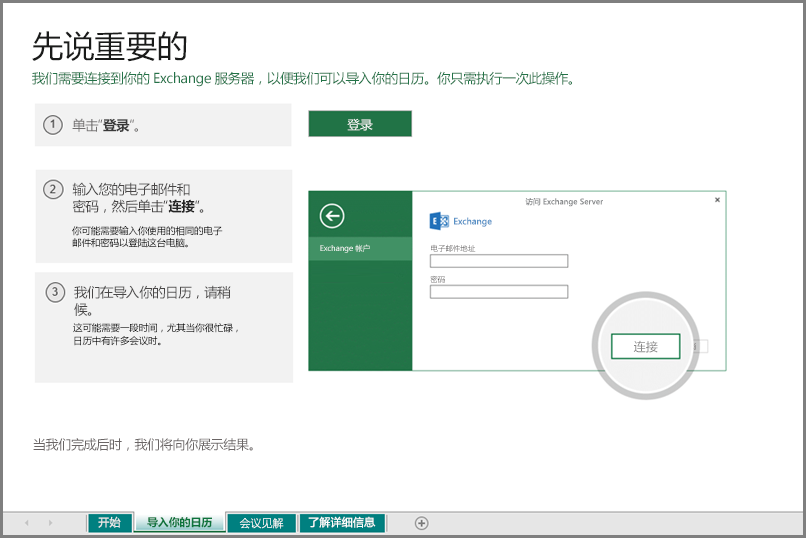Click the back arrow circle icon

tap(332, 216)
